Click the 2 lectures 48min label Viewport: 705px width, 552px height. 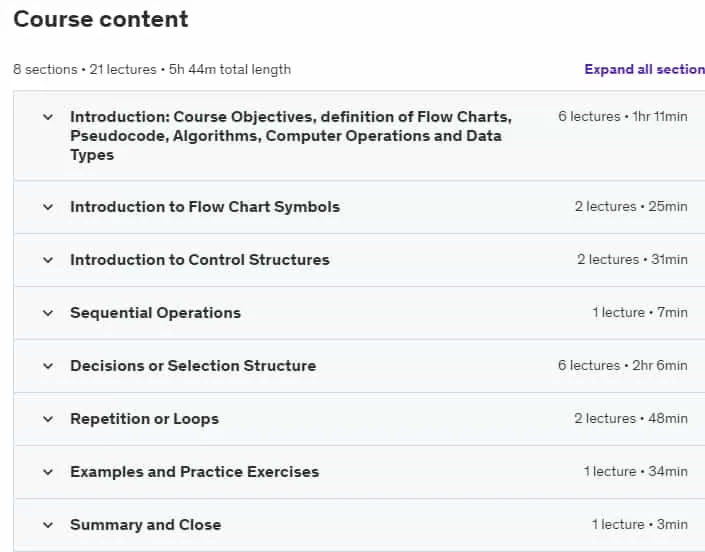[x=631, y=418]
